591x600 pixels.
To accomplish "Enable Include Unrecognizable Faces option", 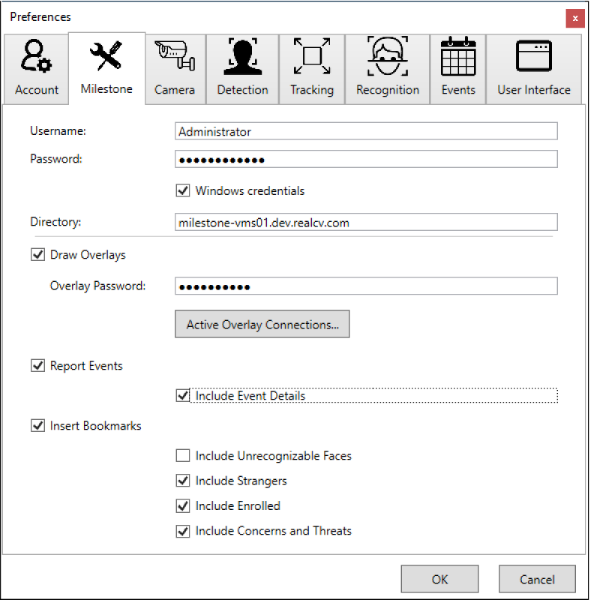I will pos(183,456).
